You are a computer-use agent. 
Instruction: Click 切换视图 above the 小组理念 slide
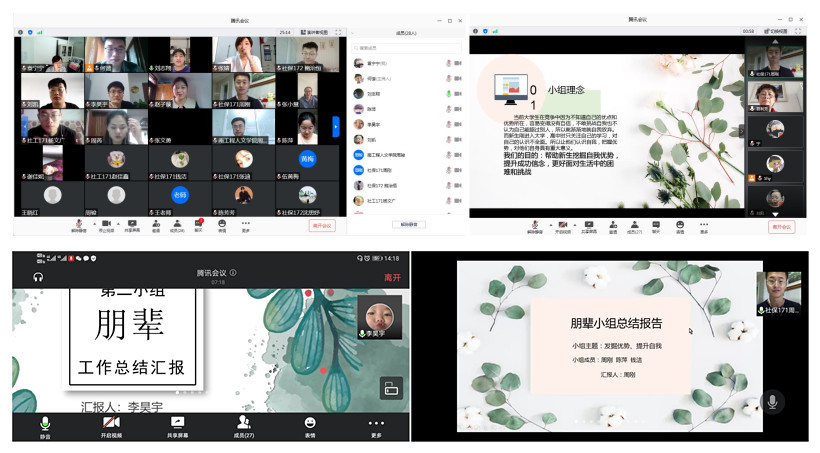(x=779, y=32)
